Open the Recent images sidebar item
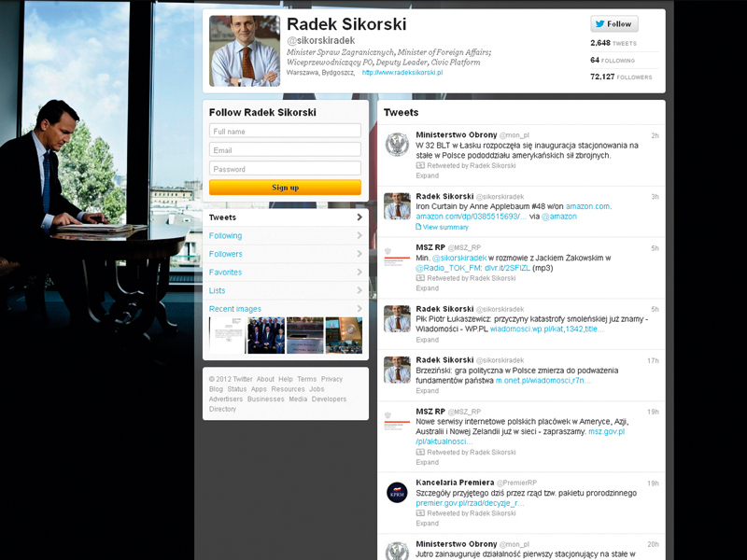 [x=285, y=309]
